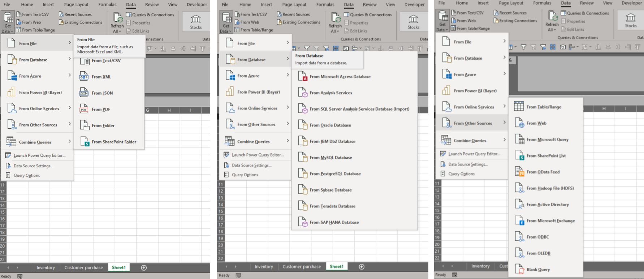Click From Folder in the From File submenu

109,125
